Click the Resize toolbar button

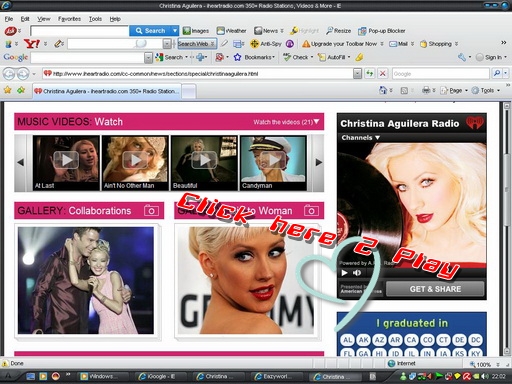point(338,31)
